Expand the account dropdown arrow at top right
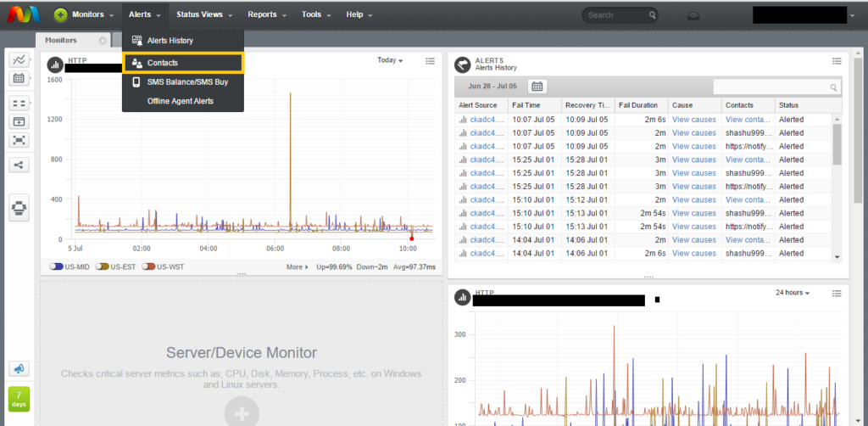 click(852, 16)
